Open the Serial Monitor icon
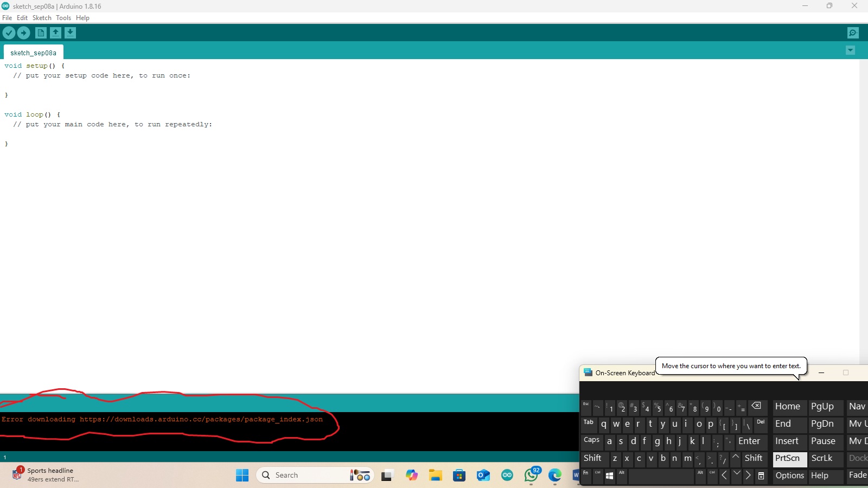The height and width of the screenshot is (488, 868). (x=853, y=33)
